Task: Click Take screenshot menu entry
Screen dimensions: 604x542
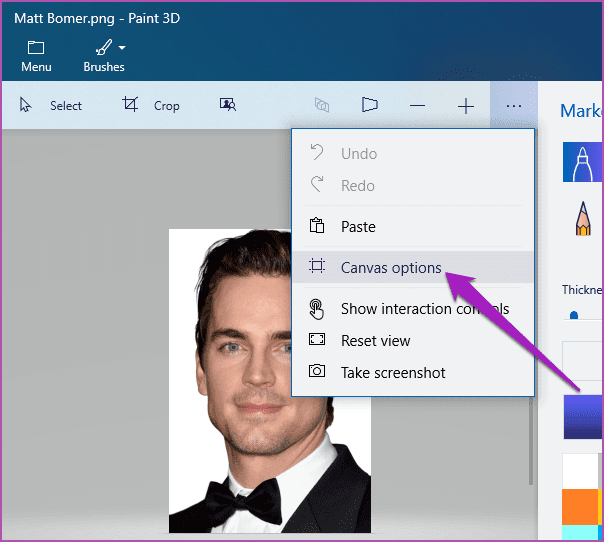Action: [x=413, y=373]
